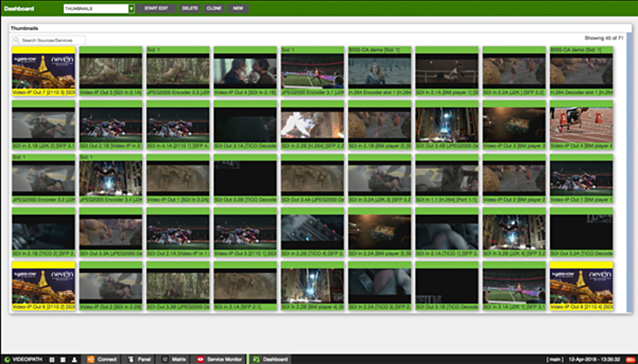Screen dimensions: 638x364
Task: Select the Video-IP Out 4 [SDI in 2.1B] thumbnail
Action: point(245,71)
